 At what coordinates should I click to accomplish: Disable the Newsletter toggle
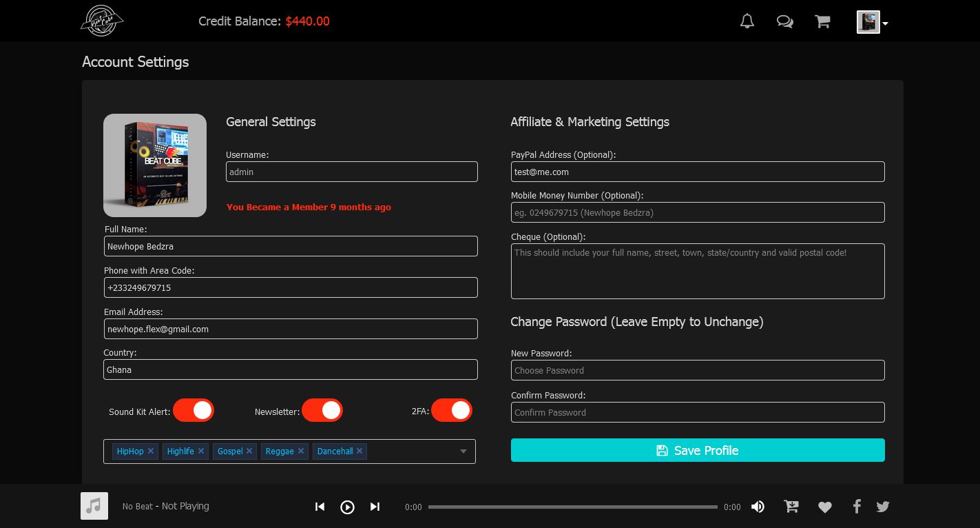click(322, 410)
